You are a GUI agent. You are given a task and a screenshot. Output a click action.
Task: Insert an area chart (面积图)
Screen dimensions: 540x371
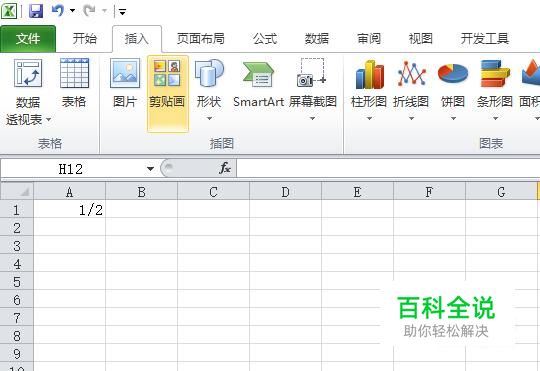click(x=530, y=83)
